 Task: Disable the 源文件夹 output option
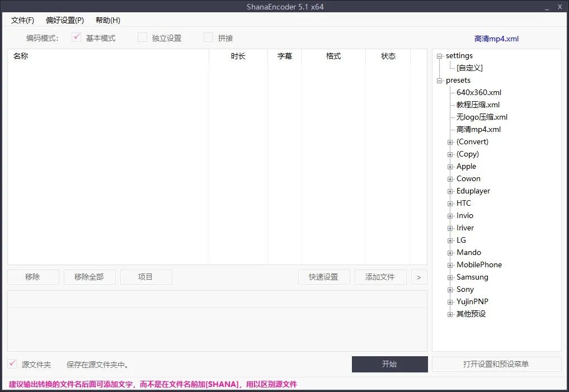pyautogui.click(x=11, y=363)
